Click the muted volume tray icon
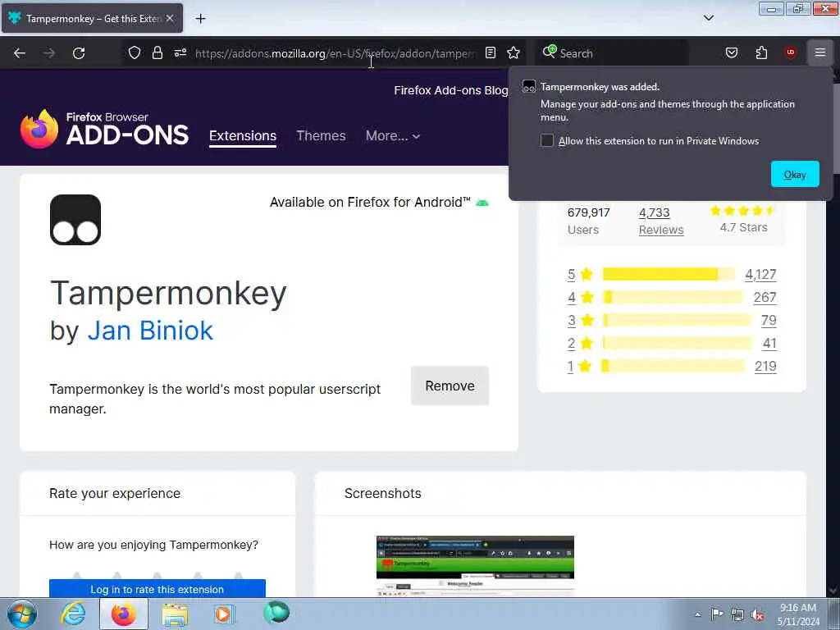The width and height of the screenshot is (840, 630). point(757,614)
